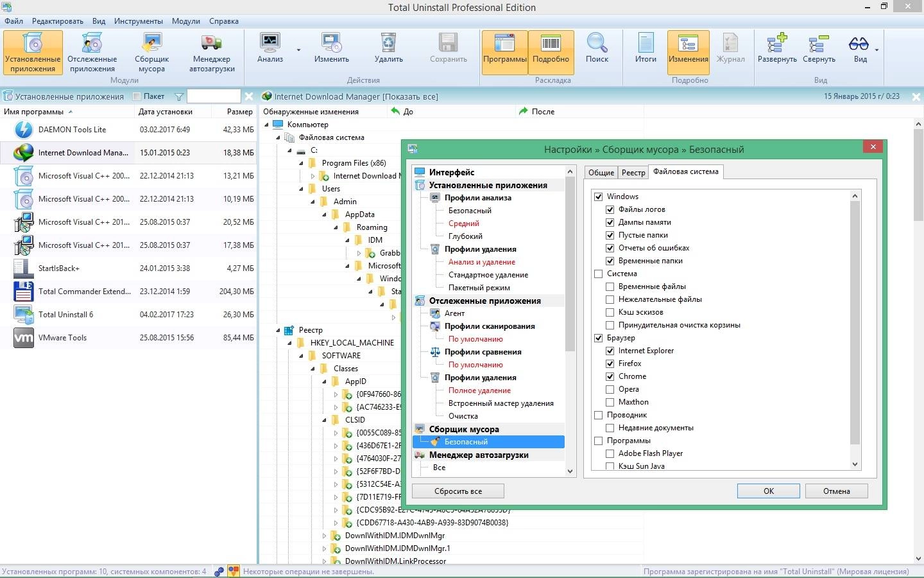Screen dimensions: 924x578
Task: Select Total Commander Extended program entry
Action: point(128,292)
